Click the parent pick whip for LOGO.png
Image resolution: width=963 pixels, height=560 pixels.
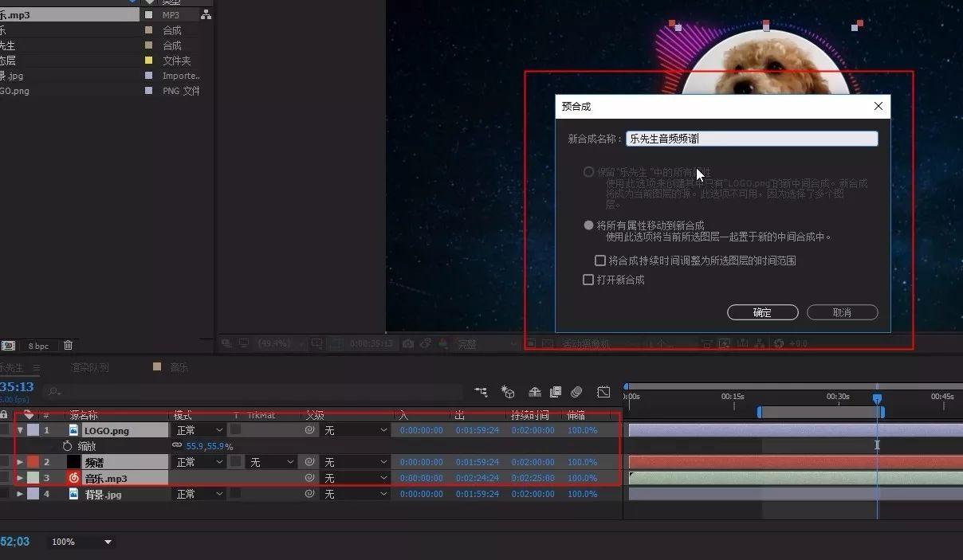click(x=310, y=430)
